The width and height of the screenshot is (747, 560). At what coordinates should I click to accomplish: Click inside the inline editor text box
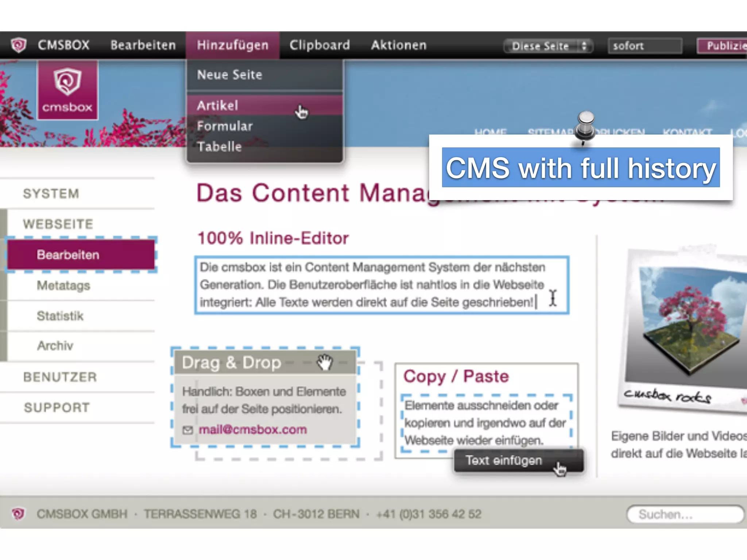(382, 285)
